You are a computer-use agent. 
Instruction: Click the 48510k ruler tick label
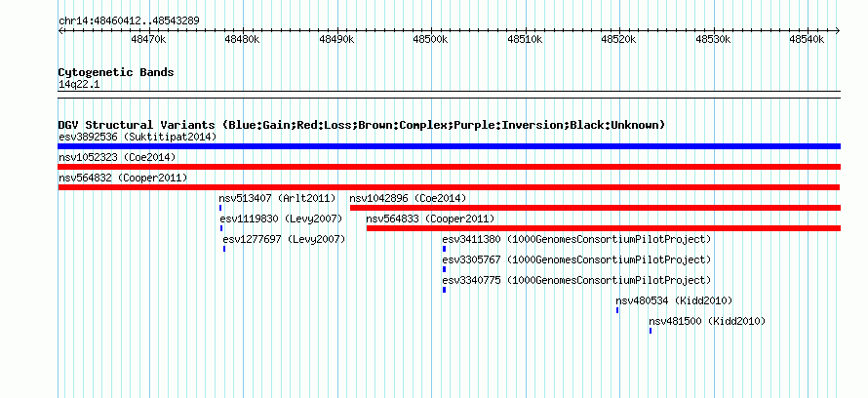(x=525, y=40)
